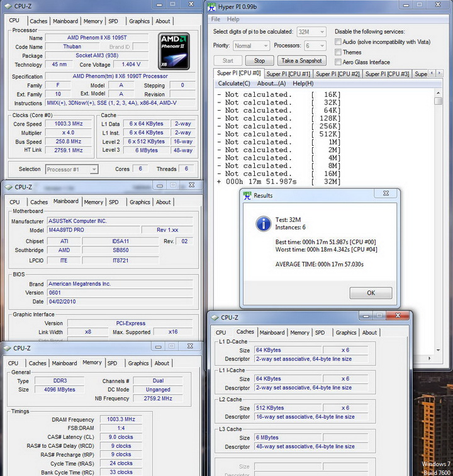Click the NB Frequency 2759.2 MHz value
Image resolution: width=453 pixels, height=476 pixels.
[158, 398]
